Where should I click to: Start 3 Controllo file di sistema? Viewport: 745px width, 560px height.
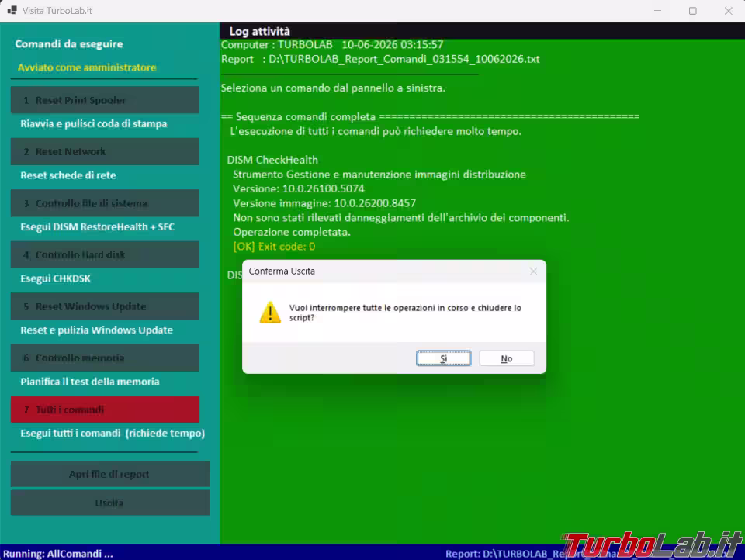[105, 203]
